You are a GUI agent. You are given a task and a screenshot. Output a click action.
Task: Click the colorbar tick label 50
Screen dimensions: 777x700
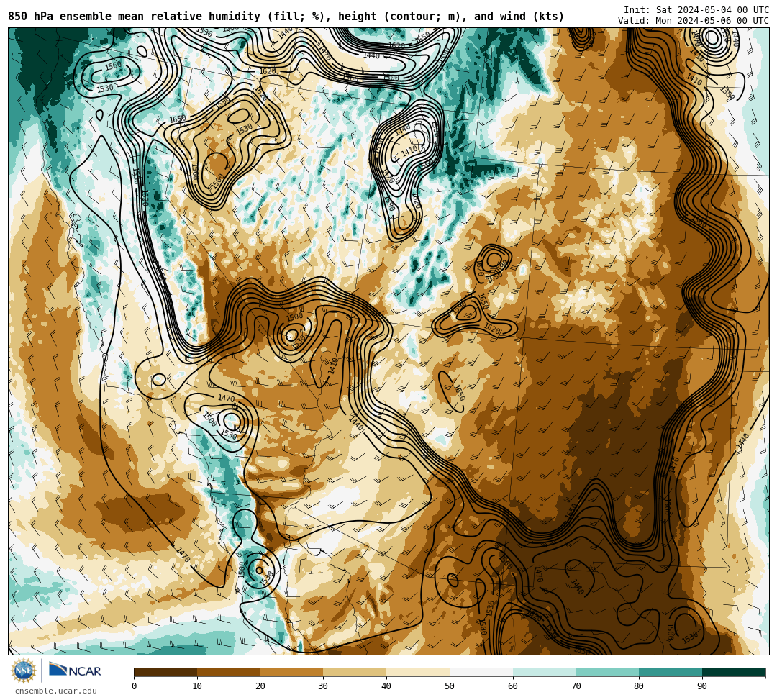tap(450, 686)
